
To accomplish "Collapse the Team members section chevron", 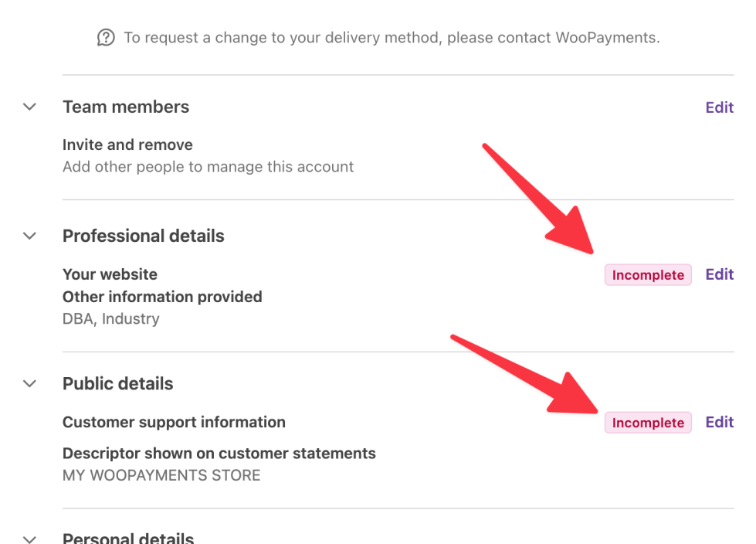I will (x=30, y=107).
